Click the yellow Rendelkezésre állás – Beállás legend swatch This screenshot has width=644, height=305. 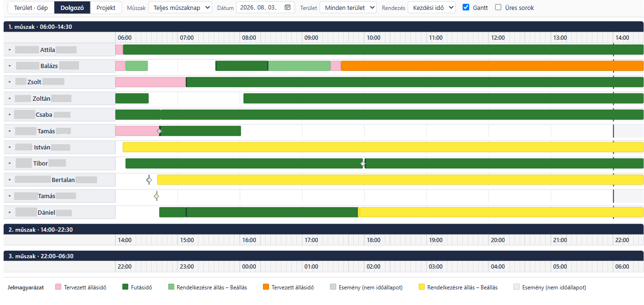click(x=422, y=287)
